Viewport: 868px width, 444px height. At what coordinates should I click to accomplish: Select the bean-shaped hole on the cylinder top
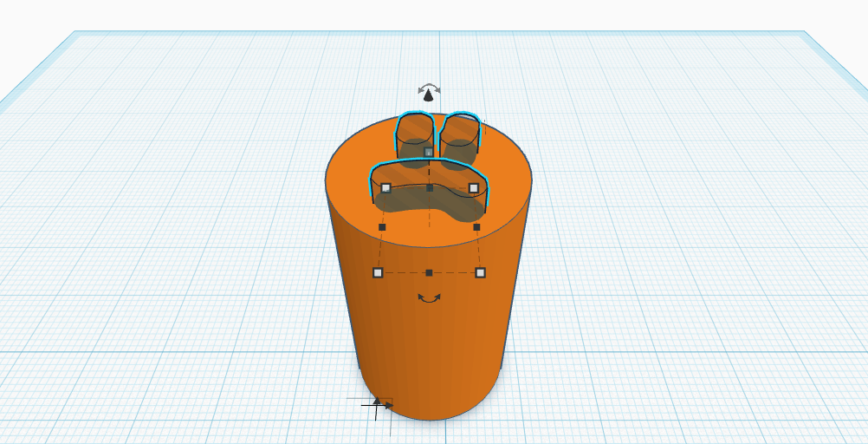pos(430,192)
